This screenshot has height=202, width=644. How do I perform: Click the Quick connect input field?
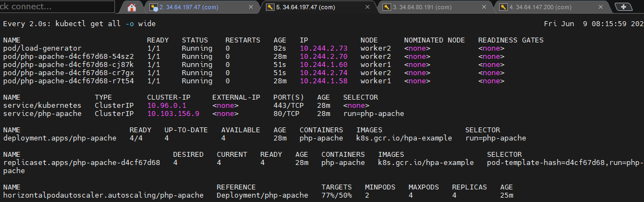(x=57, y=7)
